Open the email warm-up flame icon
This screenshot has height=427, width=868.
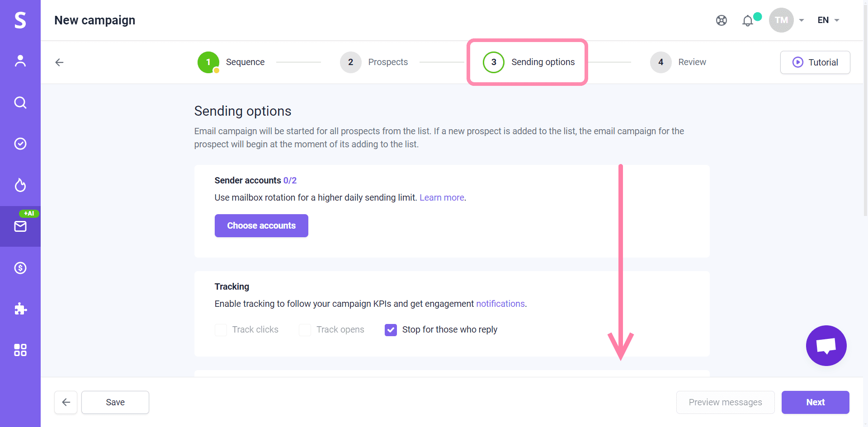point(20,185)
